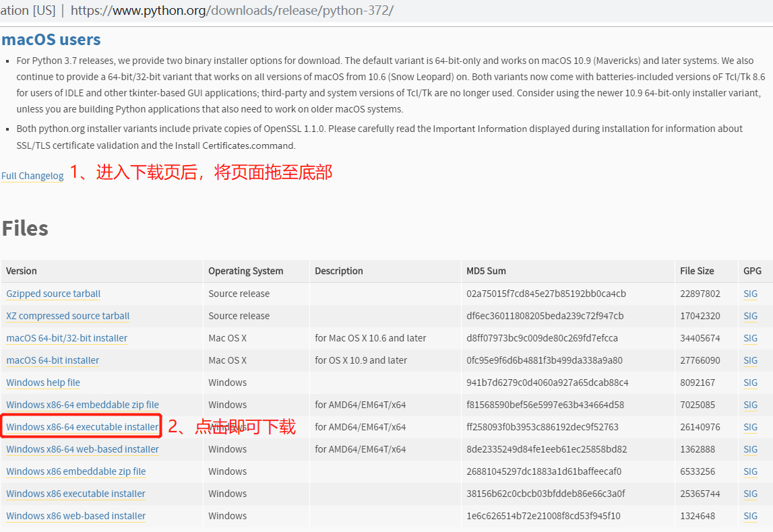The width and height of the screenshot is (773, 532).
Task: Click macOS 64-bit/32-bit installer link
Action: (x=67, y=338)
